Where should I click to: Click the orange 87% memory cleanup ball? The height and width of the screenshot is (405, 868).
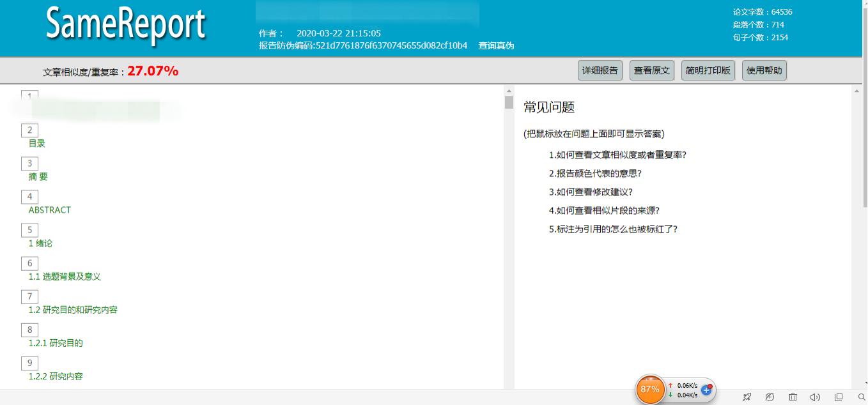[x=650, y=388]
